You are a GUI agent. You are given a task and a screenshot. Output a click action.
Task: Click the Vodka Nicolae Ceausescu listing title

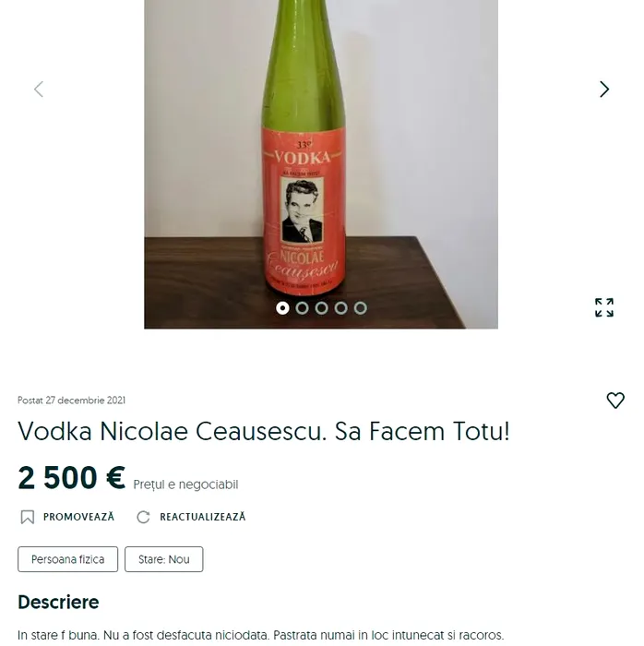pos(263,431)
